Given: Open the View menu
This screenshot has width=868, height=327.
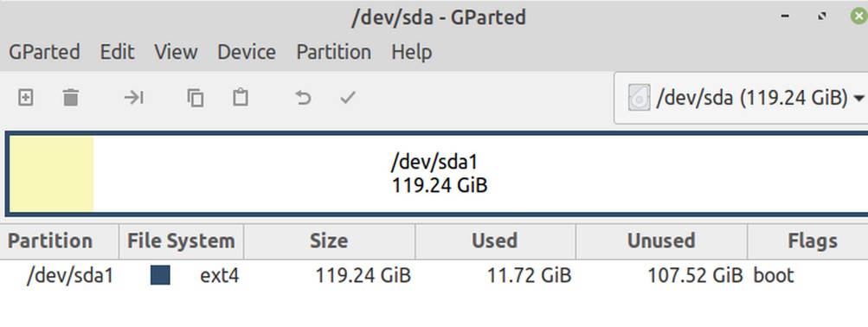Looking at the screenshot, I should [x=176, y=52].
